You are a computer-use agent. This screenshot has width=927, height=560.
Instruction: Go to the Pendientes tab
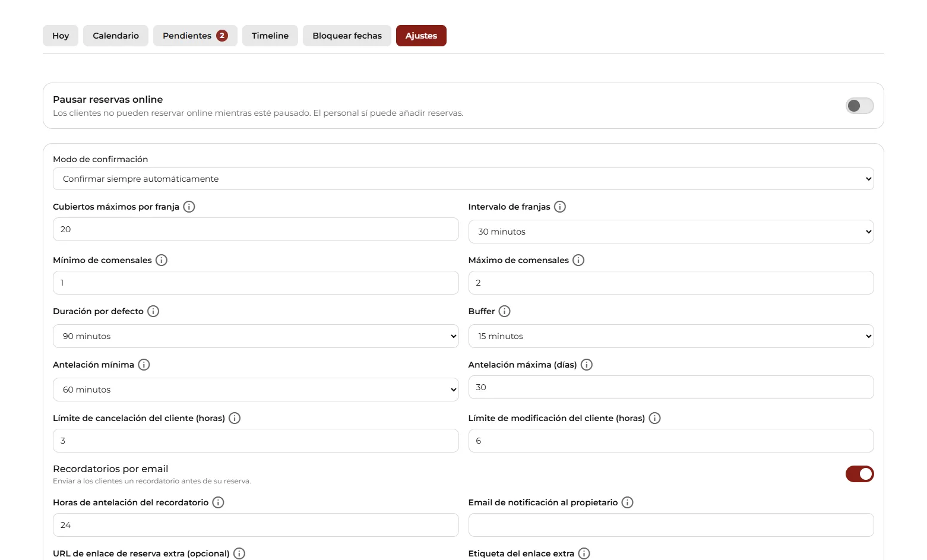pos(195,36)
